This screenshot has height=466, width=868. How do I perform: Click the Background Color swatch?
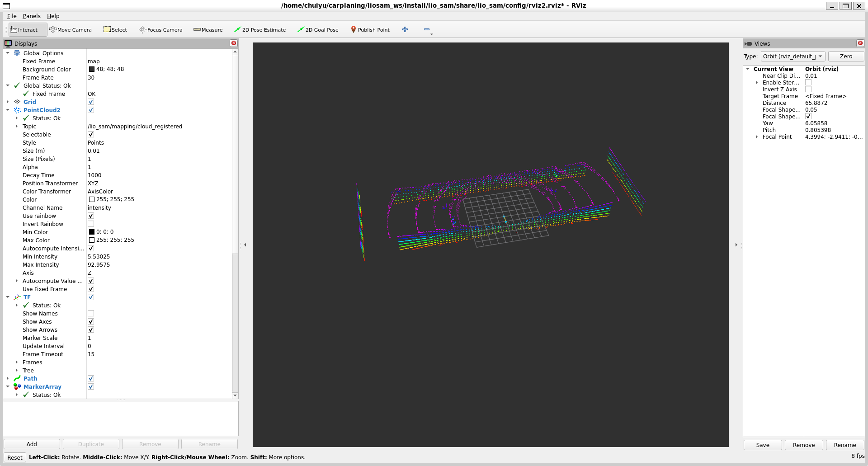(x=92, y=70)
